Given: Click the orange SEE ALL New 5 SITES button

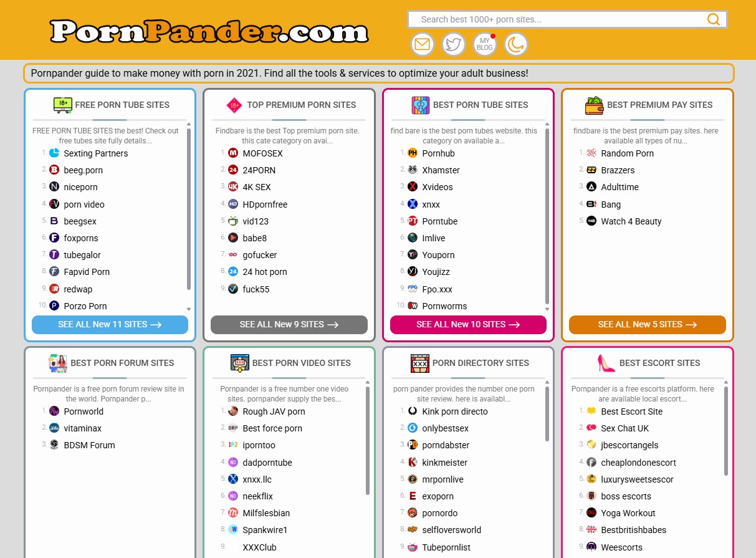Looking at the screenshot, I should 648,325.
